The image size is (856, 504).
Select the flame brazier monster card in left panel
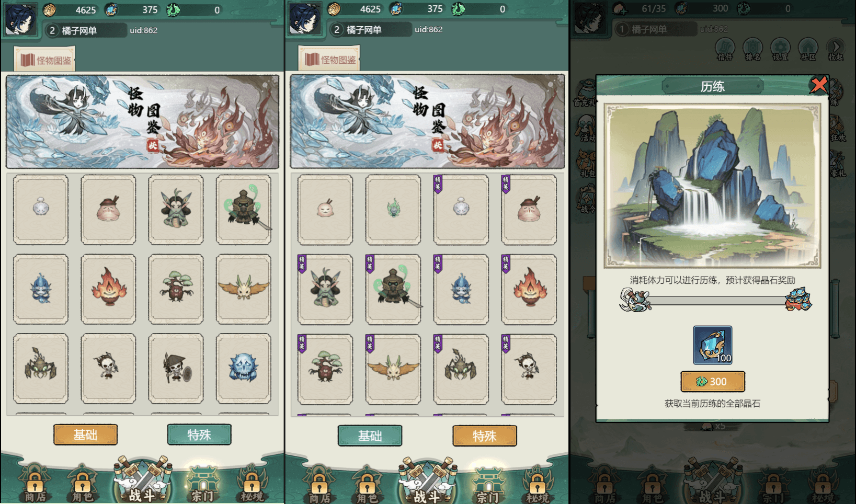point(108,289)
